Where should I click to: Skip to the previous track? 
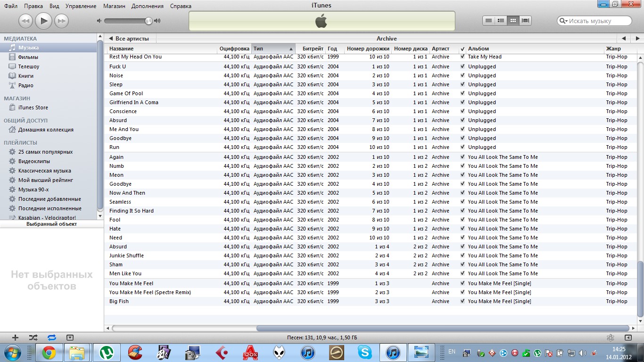coord(25,21)
